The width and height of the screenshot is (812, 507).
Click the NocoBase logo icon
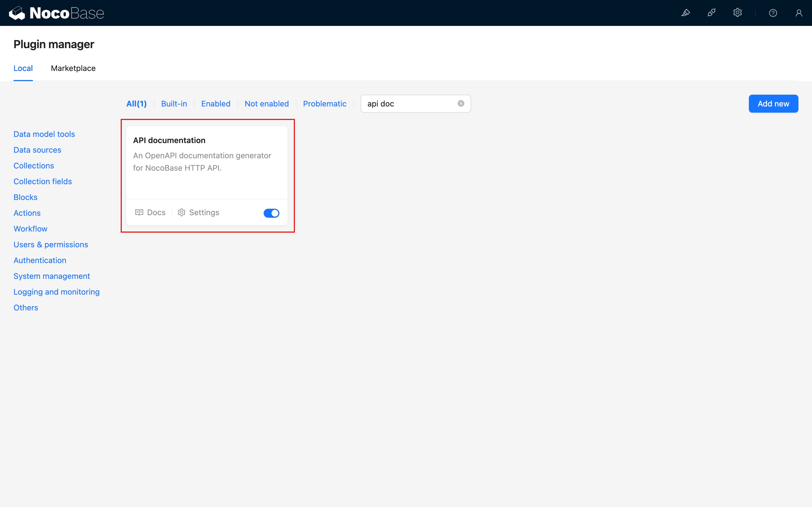[x=17, y=13]
